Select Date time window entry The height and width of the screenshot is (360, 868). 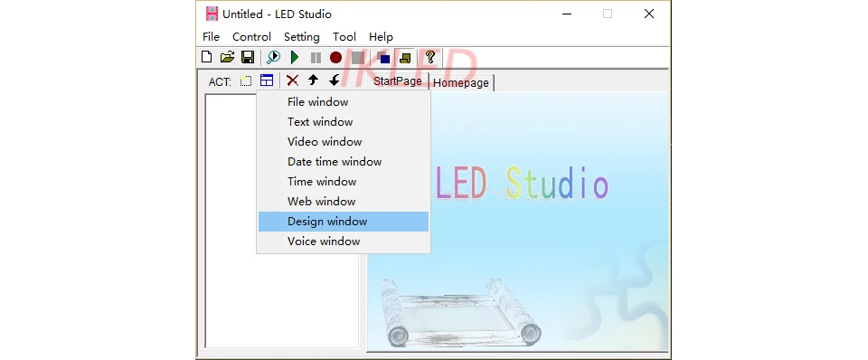pyautogui.click(x=344, y=162)
